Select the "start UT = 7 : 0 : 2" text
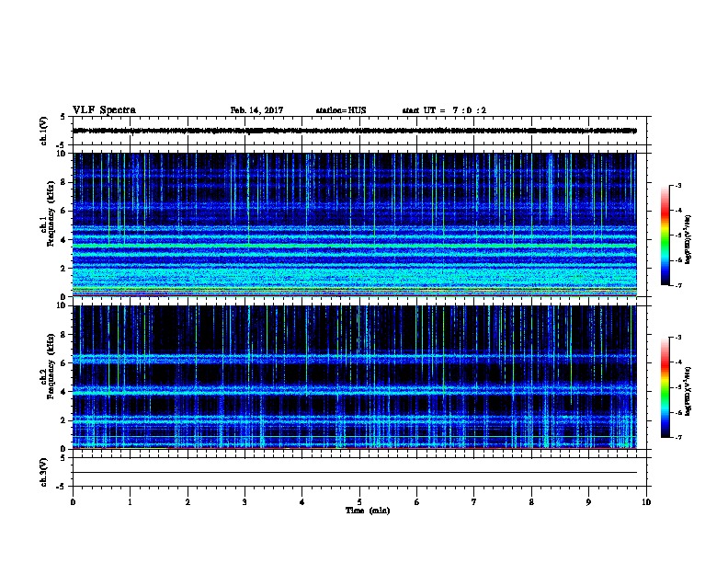The width and height of the screenshot is (728, 563). (444, 110)
